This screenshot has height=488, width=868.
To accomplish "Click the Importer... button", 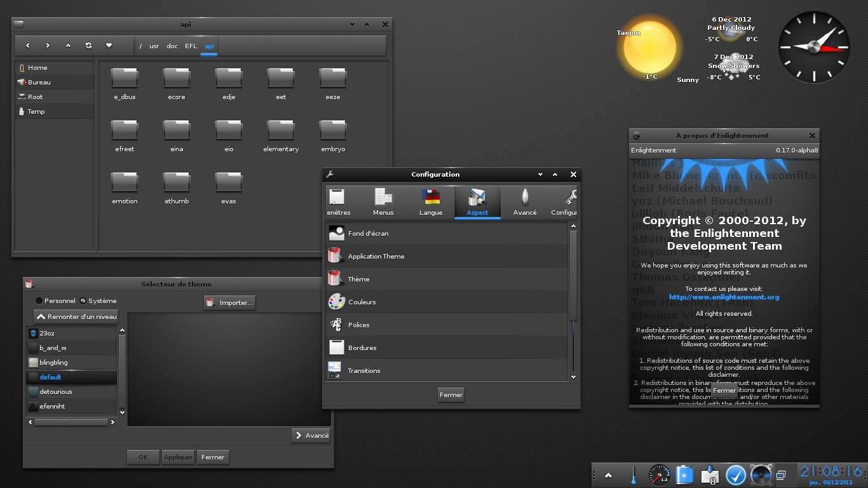I will click(x=229, y=302).
